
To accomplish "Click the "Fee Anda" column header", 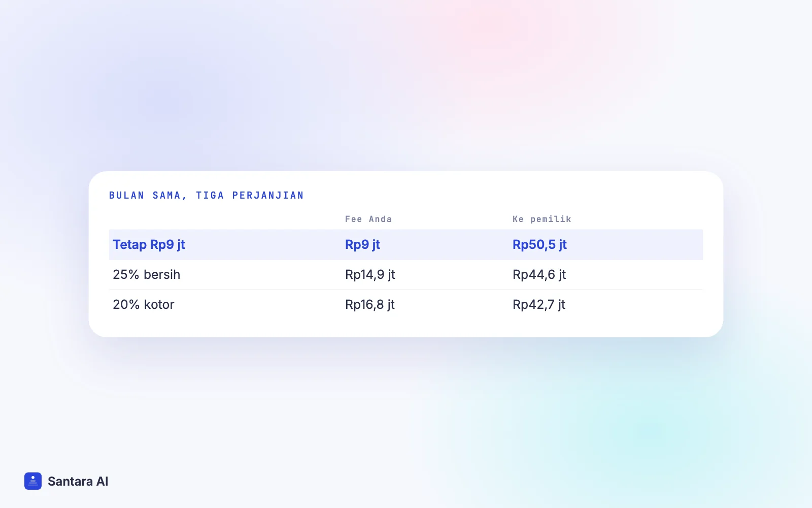I will coord(368,219).
